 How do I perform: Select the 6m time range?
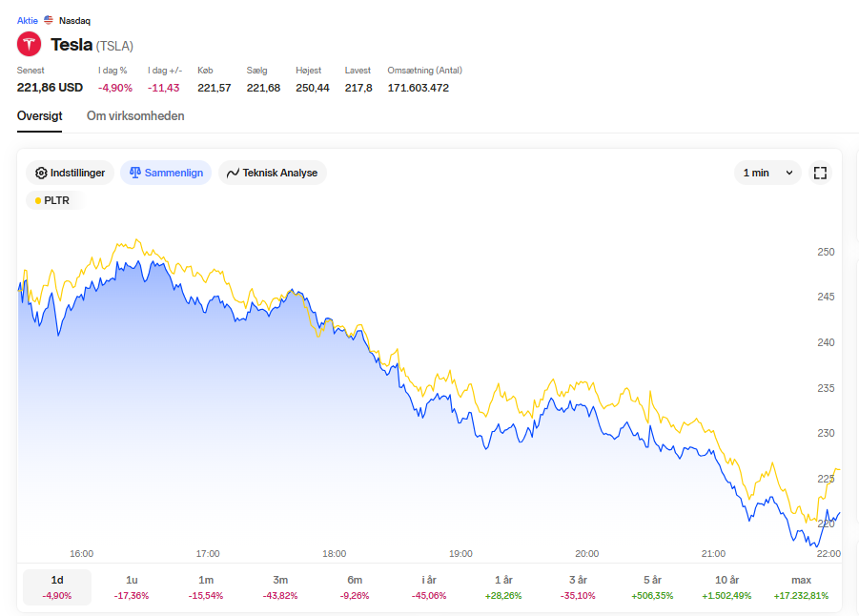355,587
